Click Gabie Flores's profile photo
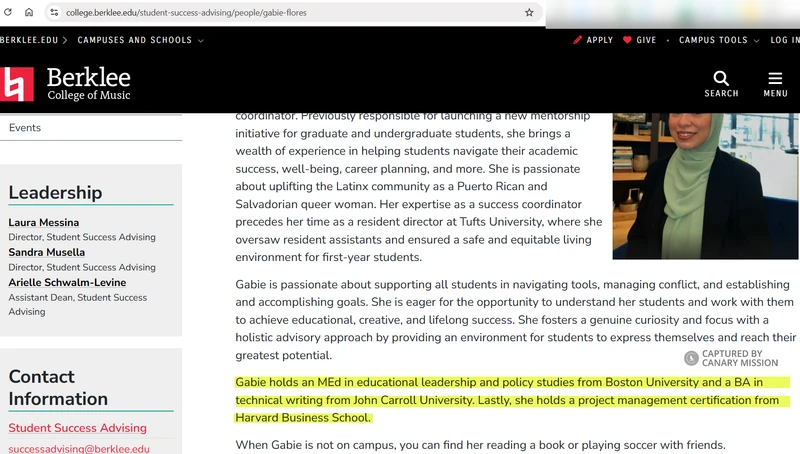 click(705, 186)
